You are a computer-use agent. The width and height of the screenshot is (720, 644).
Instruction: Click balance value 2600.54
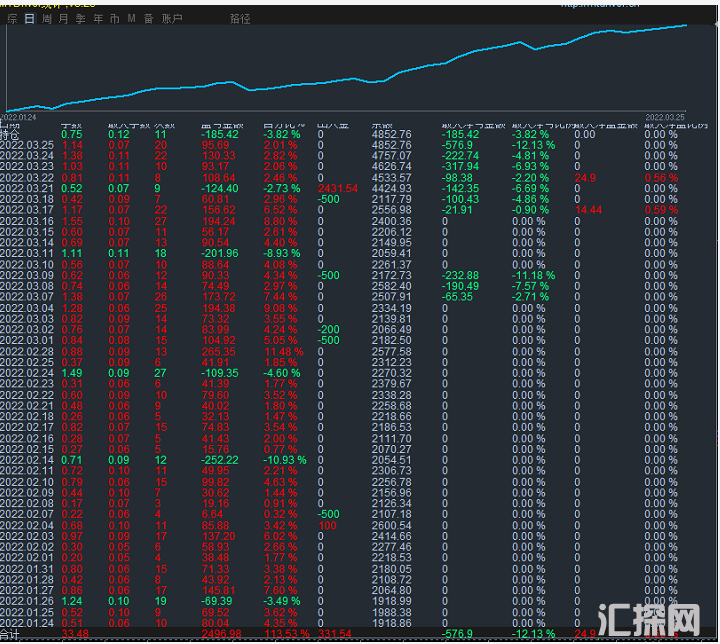(391, 525)
